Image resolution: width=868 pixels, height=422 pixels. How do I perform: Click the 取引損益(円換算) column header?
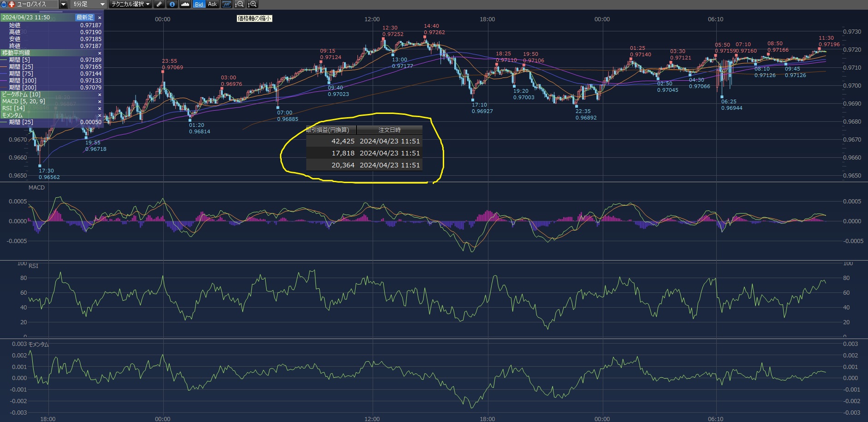(331, 130)
